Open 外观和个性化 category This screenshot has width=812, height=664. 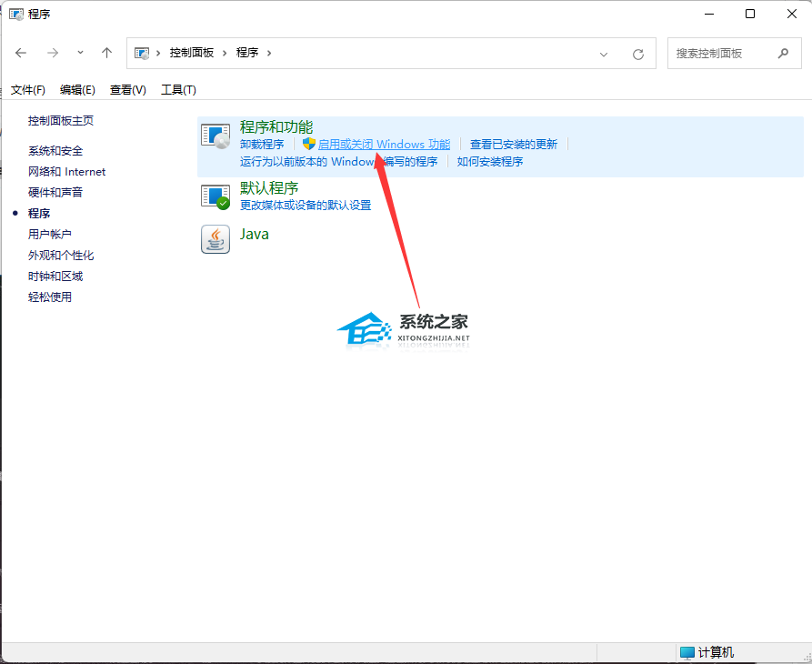(x=61, y=256)
